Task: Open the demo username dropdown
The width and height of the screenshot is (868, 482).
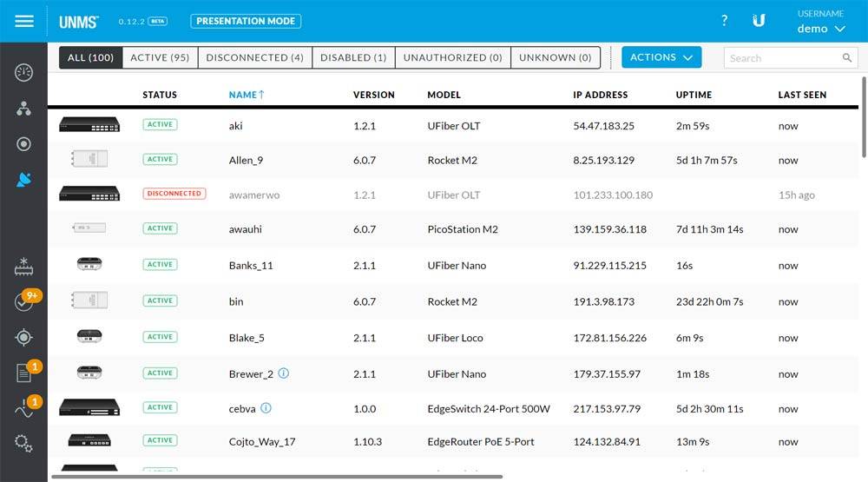Action: pos(821,29)
